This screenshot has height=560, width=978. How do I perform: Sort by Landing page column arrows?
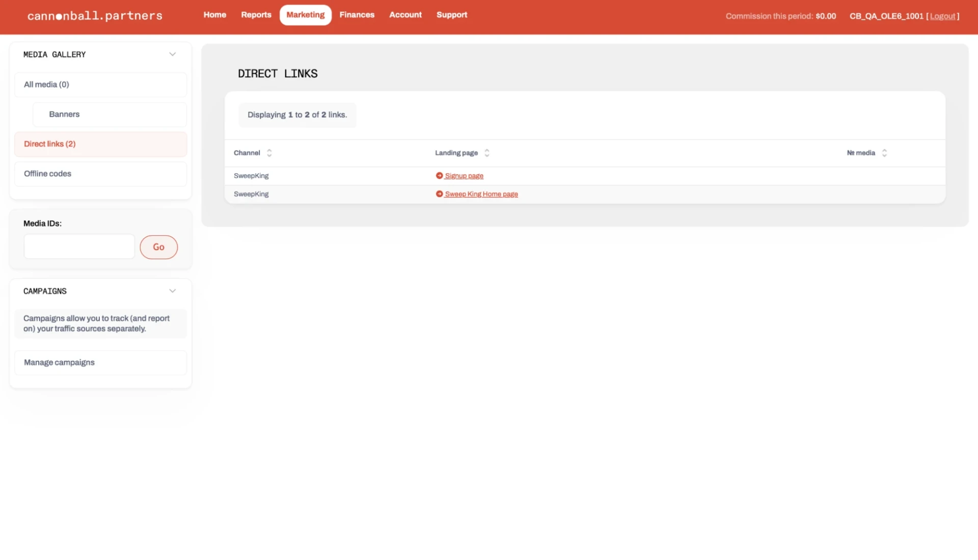pyautogui.click(x=487, y=153)
